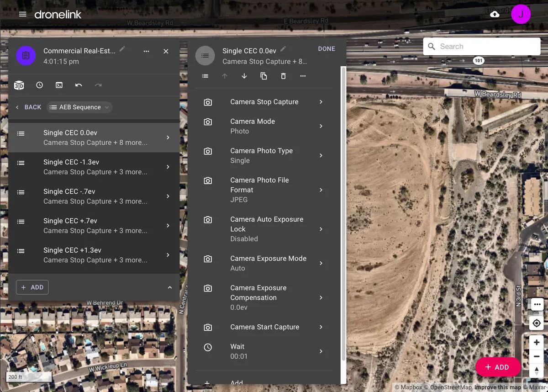The width and height of the screenshot is (548, 392).
Task: Open the code console icon
Action: (x=59, y=85)
